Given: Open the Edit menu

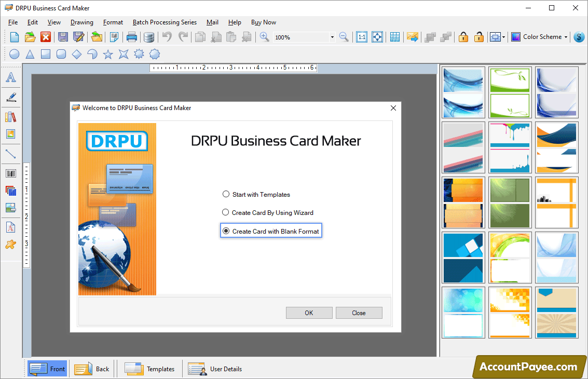Looking at the screenshot, I should tap(33, 22).
